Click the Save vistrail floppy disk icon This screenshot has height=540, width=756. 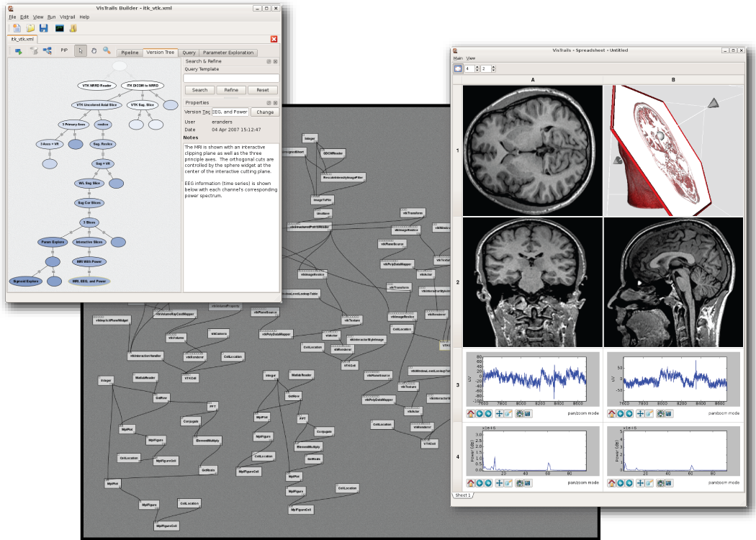click(44, 28)
